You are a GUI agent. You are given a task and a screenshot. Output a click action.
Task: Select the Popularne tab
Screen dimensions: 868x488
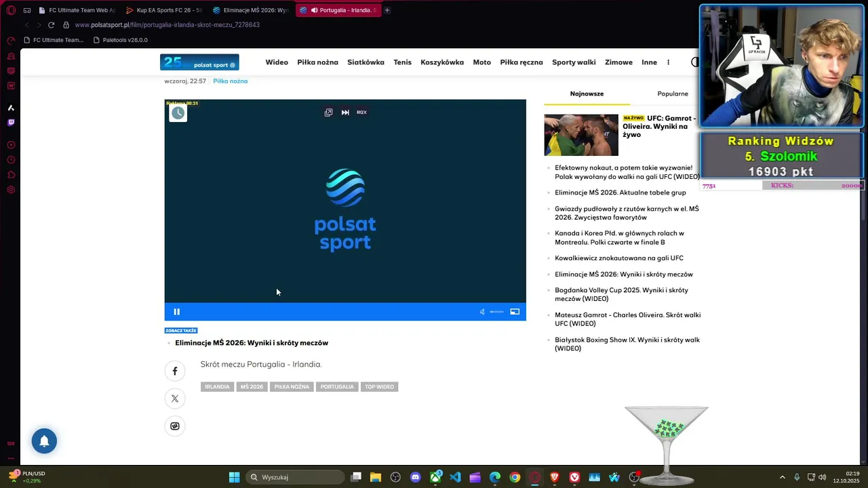pos(672,94)
